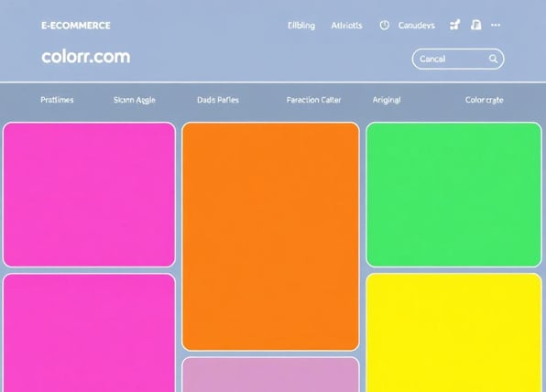Viewport: 546px width, 392px height.
Task: Click the clock icon beside Canudevs
Action: click(x=385, y=25)
